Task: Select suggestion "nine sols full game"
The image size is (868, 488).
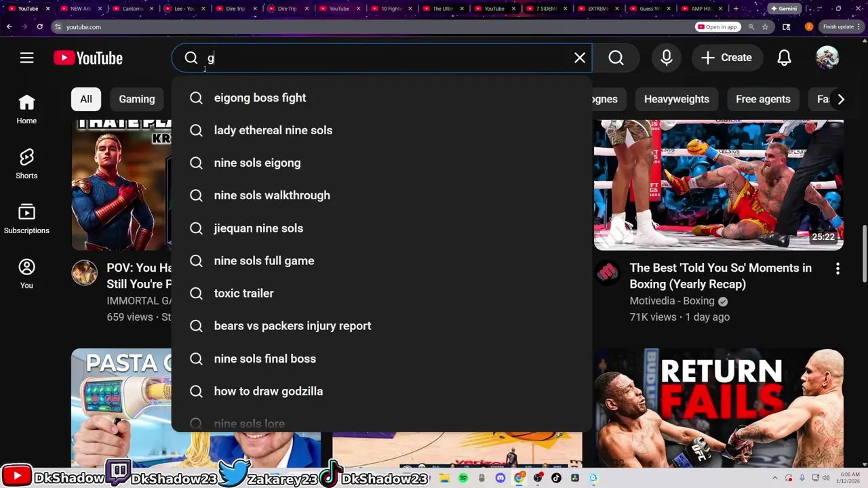Action: [x=381, y=261]
